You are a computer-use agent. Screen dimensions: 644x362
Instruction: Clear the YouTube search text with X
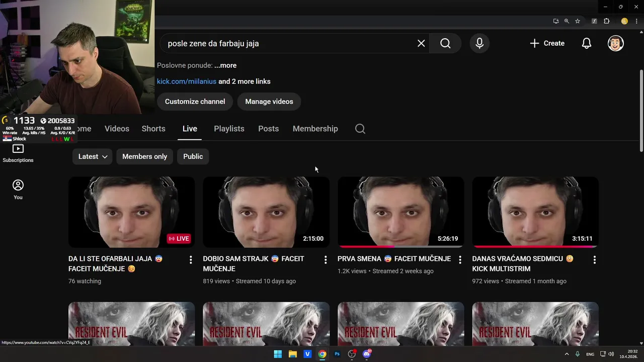click(421, 43)
